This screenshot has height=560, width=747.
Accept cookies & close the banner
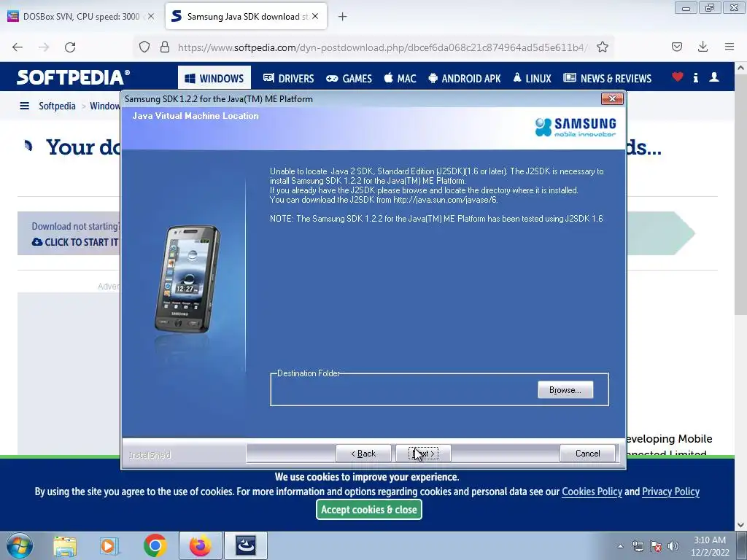[368, 510]
